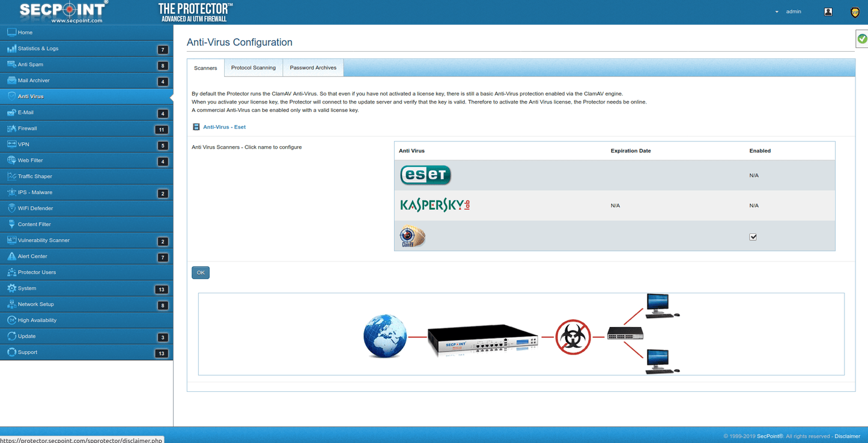Image resolution: width=868 pixels, height=443 pixels.
Task: Click the user profile icon in header
Action: (828, 11)
